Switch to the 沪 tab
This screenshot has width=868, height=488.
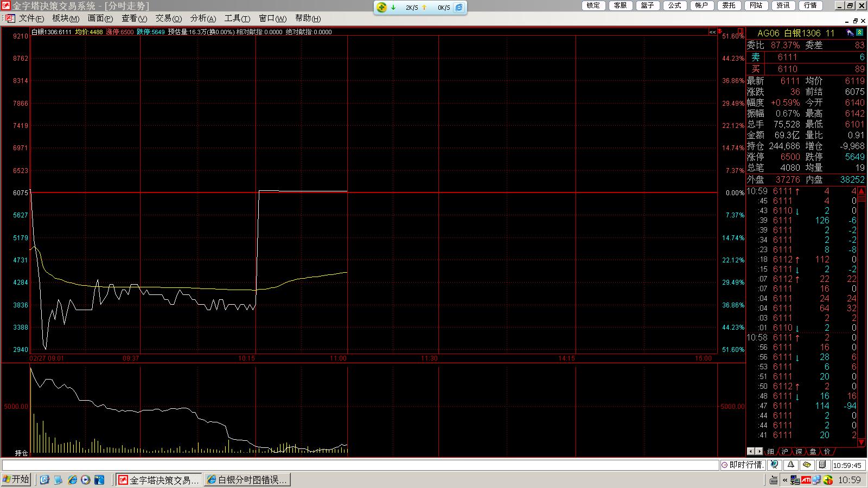coord(784,451)
